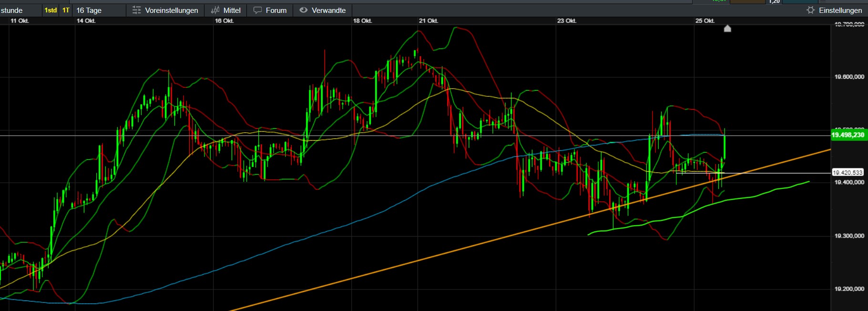Click the green 19.498,230 price label

coord(848,135)
